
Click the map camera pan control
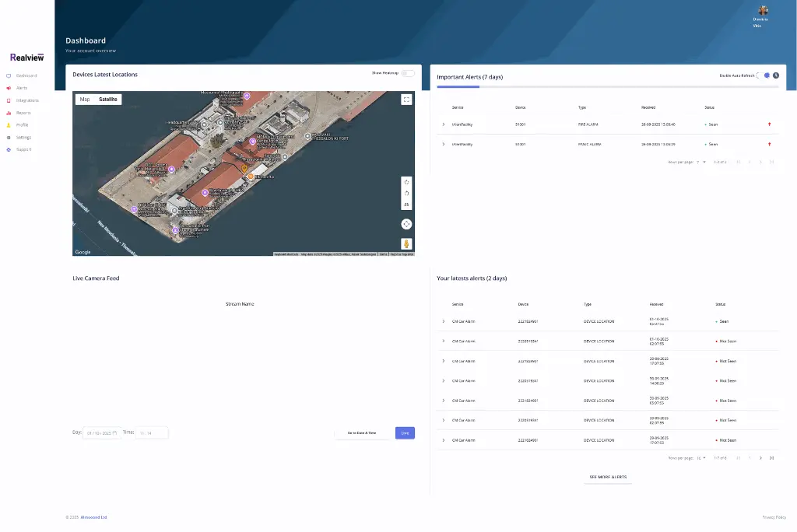click(406, 224)
